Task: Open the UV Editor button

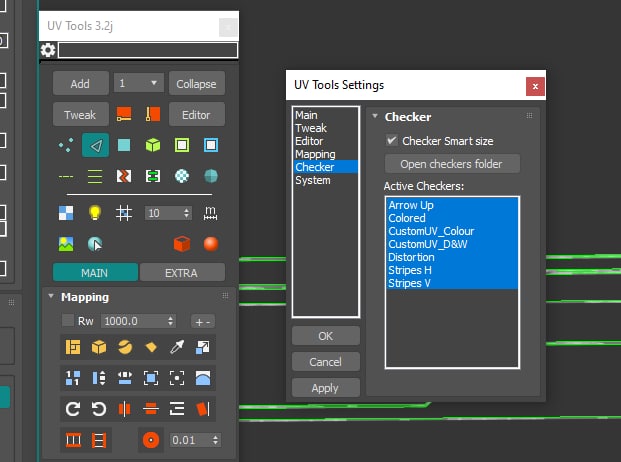Action: click(196, 115)
